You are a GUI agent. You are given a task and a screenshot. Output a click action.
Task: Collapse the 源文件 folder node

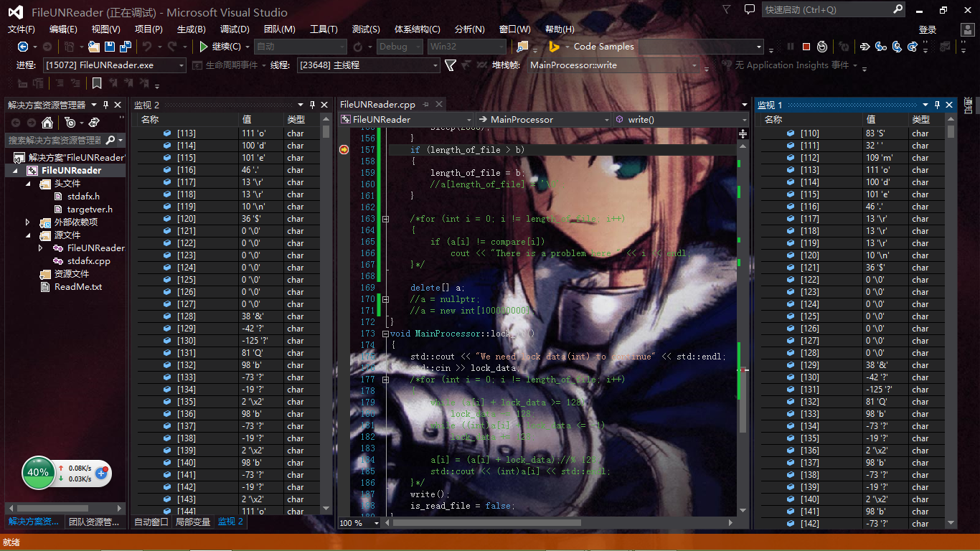(28, 235)
